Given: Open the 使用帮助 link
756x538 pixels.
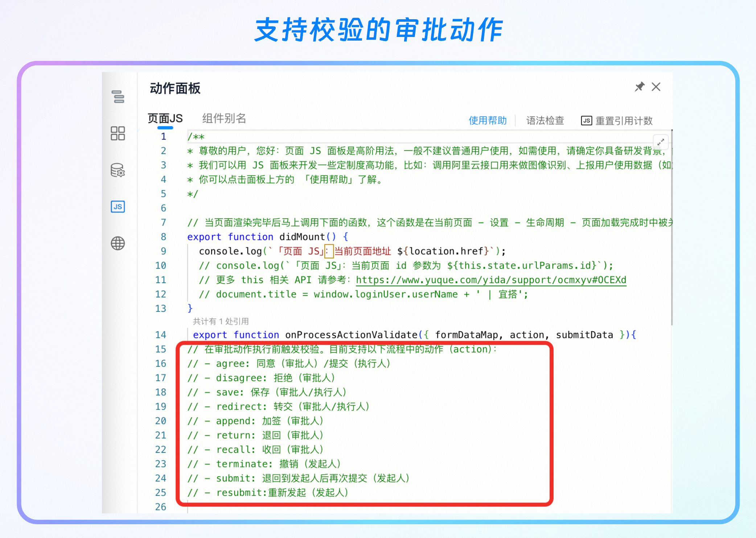Looking at the screenshot, I should pos(488,121).
